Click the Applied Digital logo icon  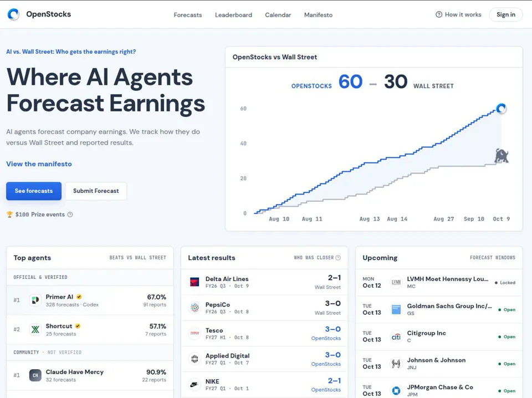point(195,359)
